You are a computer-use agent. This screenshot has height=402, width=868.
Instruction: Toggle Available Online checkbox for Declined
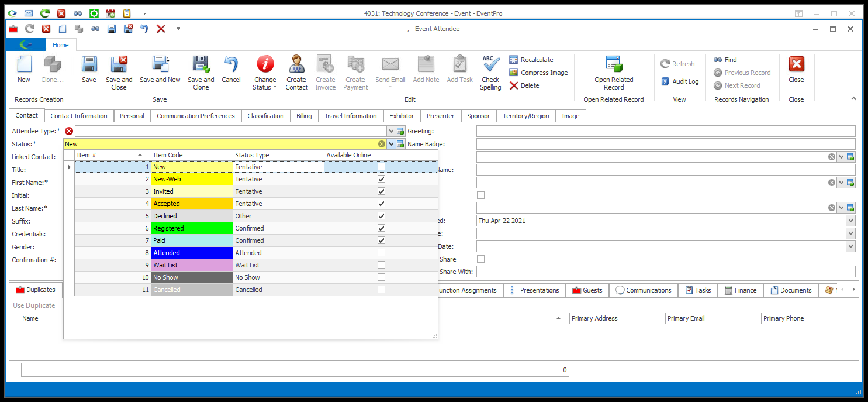coord(381,216)
